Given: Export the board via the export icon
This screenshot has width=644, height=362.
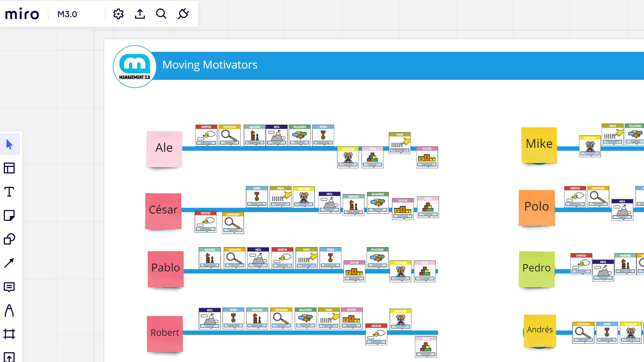Looking at the screenshot, I should (x=140, y=14).
